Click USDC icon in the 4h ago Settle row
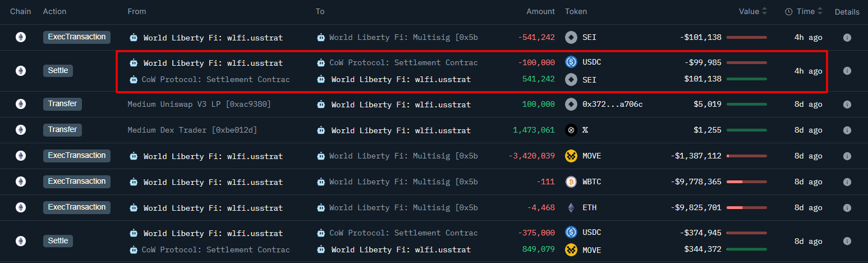Screen dimensions: 868x263 (x=571, y=62)
